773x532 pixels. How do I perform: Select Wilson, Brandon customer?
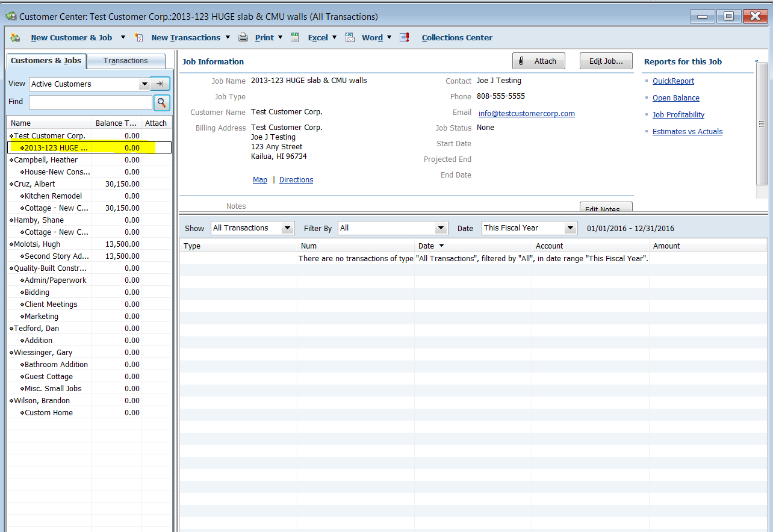pyautogui.click(x=42, y=401)
